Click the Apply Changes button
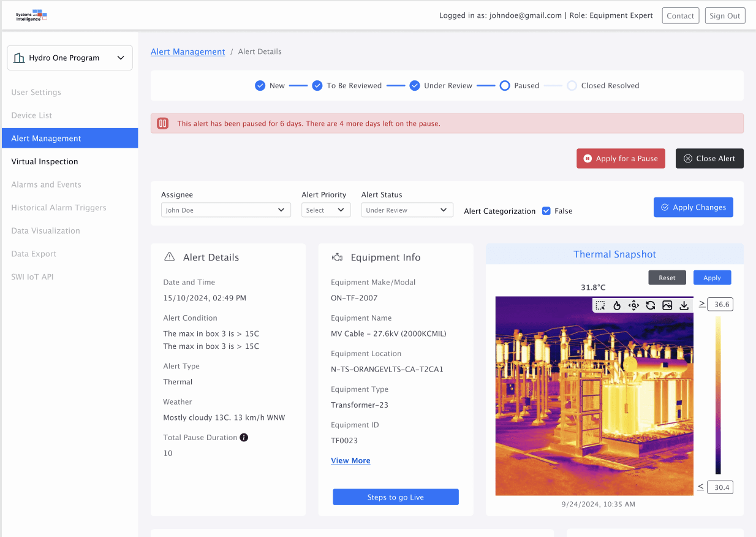The width and height of the screenshot is (756, 537). coord(694,207)
